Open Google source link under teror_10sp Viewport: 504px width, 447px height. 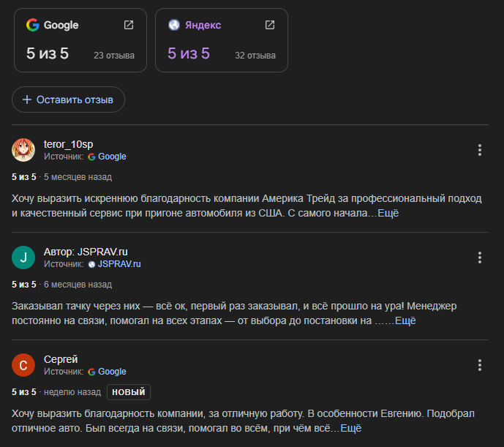(x=111, y=157)
